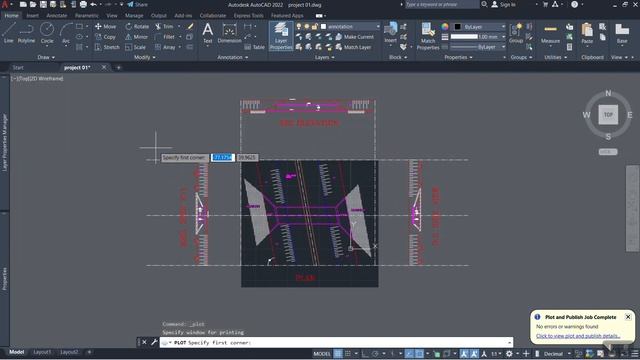This screenshot has height=360, width=640.
Task: Click Sign In
Action: tap(503, 4)
